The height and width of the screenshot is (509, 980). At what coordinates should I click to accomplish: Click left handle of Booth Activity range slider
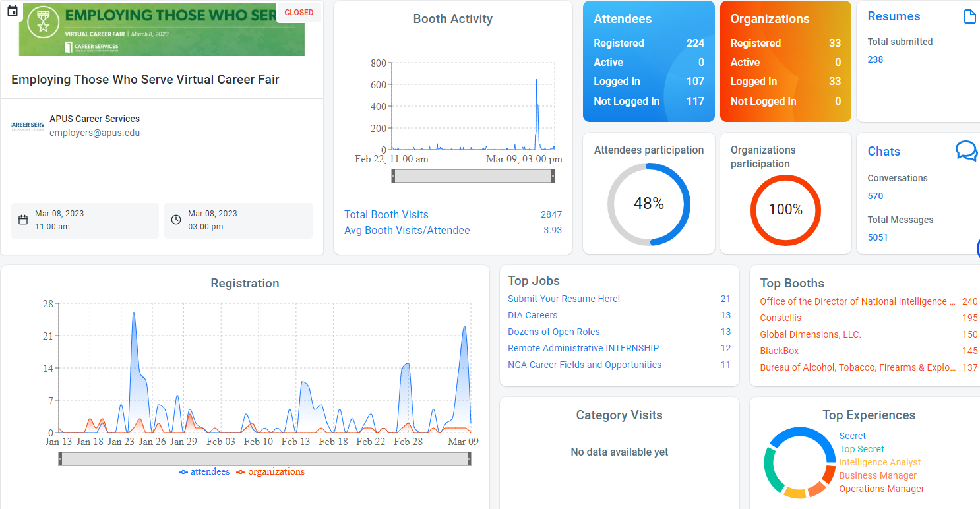pyautogui.click(x=393, y=175)
